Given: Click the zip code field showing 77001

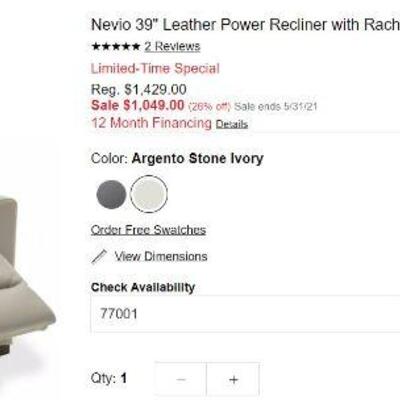Looking at the screenshot, I should point(245,314).
